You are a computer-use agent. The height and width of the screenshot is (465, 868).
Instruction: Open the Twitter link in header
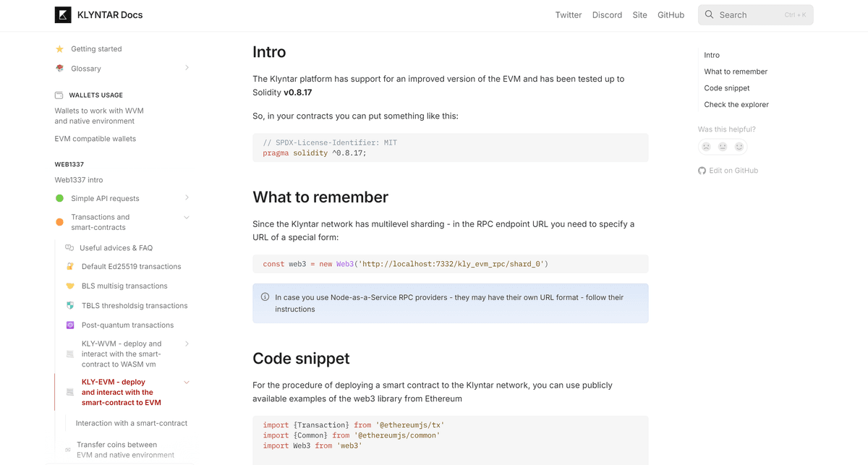pyautogui.click(x=568, y=15)
